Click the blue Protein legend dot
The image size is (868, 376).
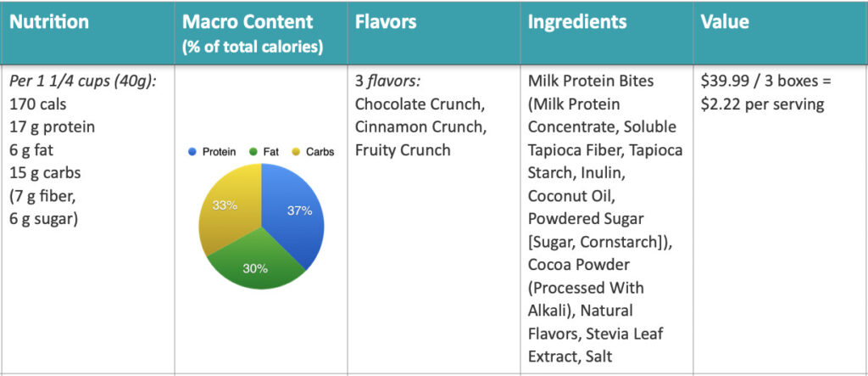192,152
